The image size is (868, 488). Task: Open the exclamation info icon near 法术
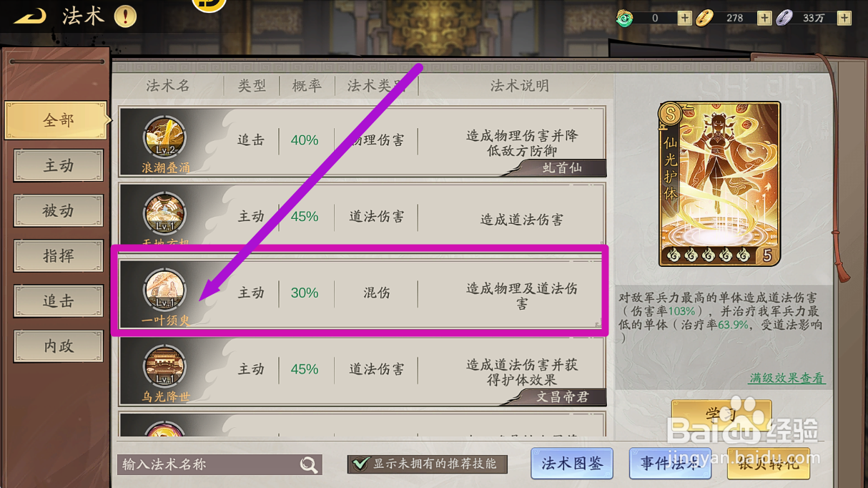tap(125, 16)
